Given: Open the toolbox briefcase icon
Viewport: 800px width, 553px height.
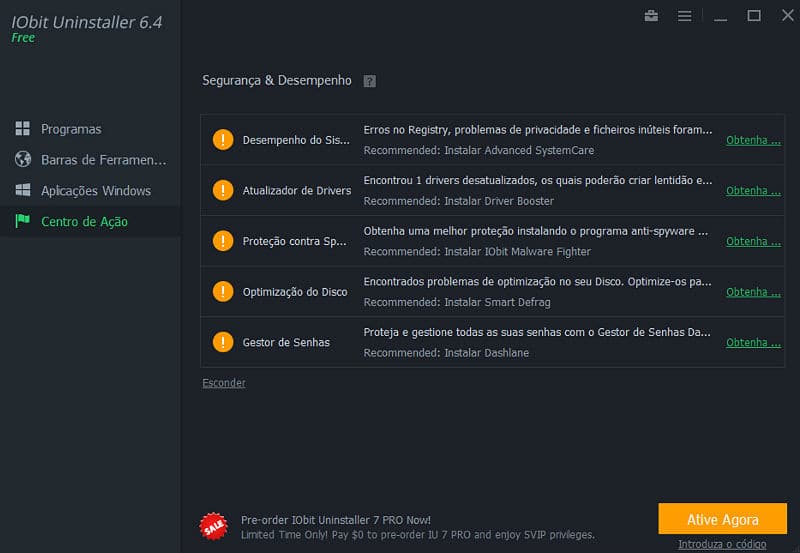Looking at the screenshot, I should point(651,16).
